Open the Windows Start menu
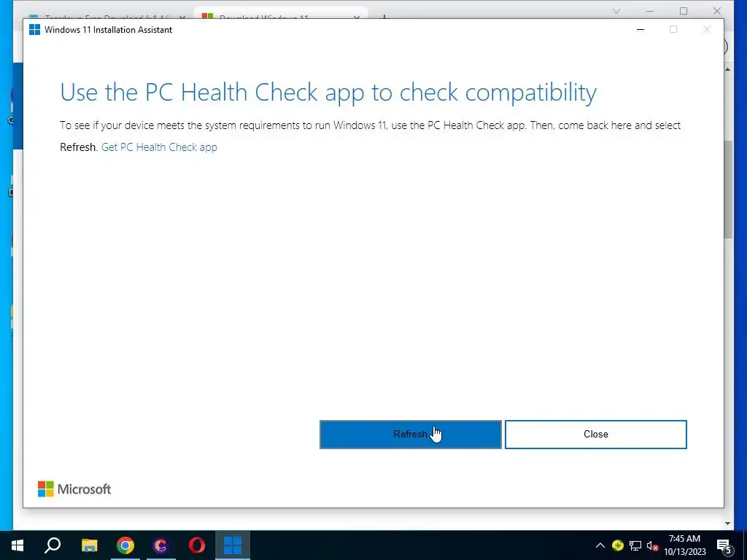747x560 pixels. tap(18, 545)
